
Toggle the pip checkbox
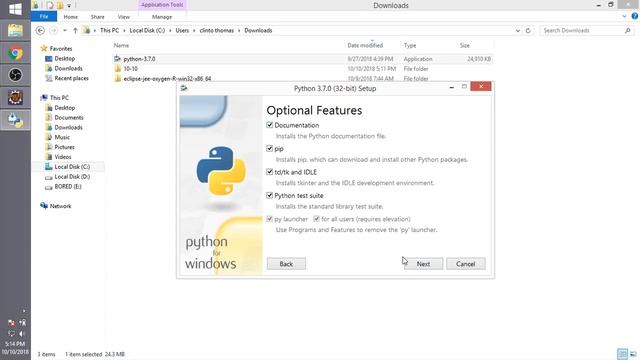coord(269,149)
